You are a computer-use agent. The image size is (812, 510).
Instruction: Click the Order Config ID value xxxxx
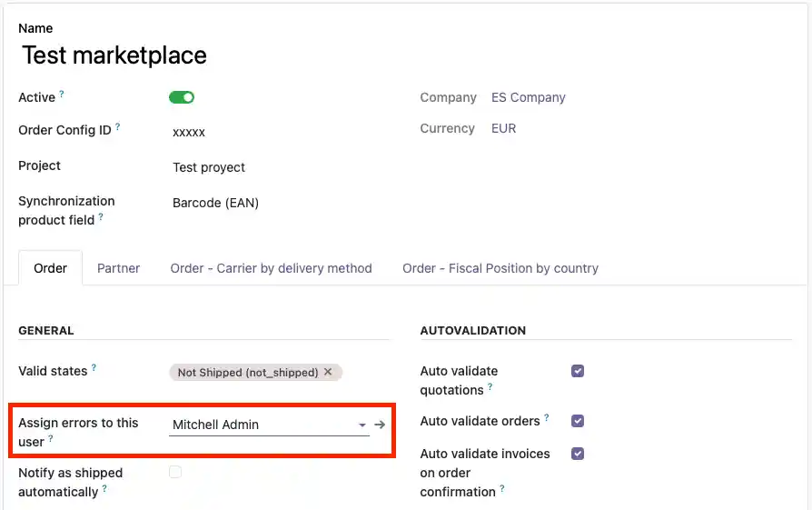[x=189, y=132]
